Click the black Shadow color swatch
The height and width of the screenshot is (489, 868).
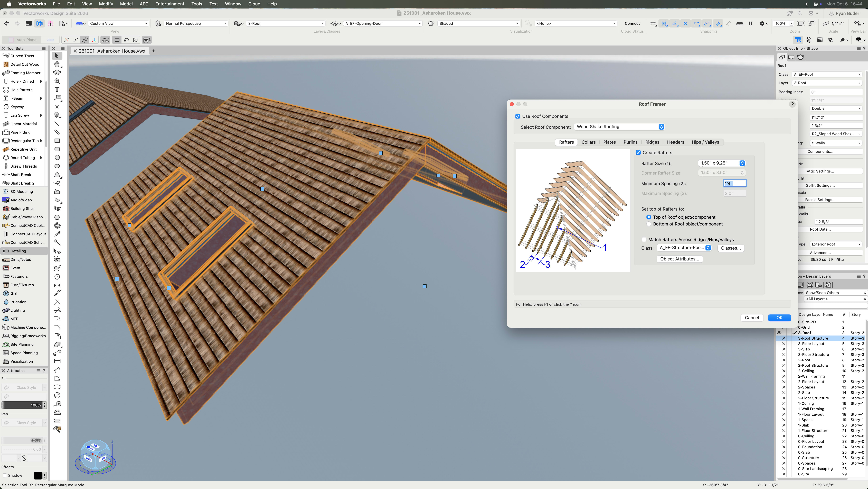[38, 476]
